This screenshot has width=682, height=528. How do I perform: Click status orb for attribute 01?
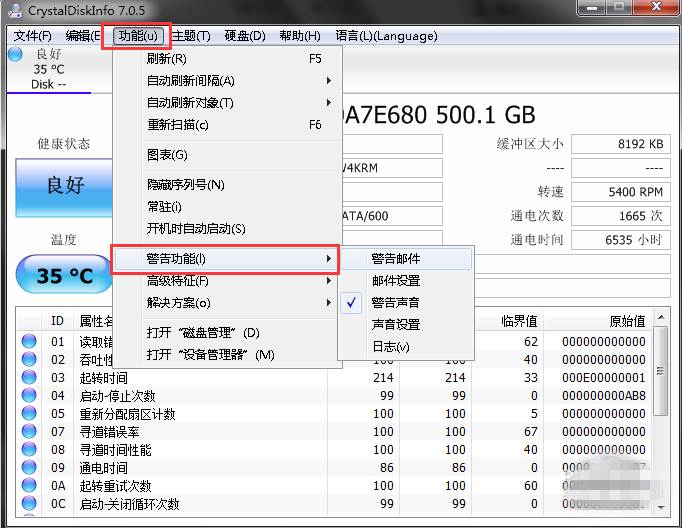click(x=29, y=341)
